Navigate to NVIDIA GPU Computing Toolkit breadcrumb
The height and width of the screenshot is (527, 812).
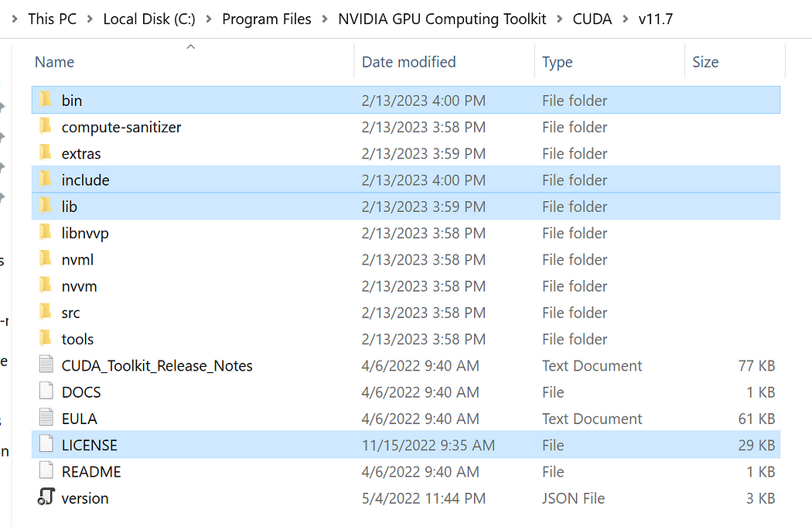(x=442, y=19)
